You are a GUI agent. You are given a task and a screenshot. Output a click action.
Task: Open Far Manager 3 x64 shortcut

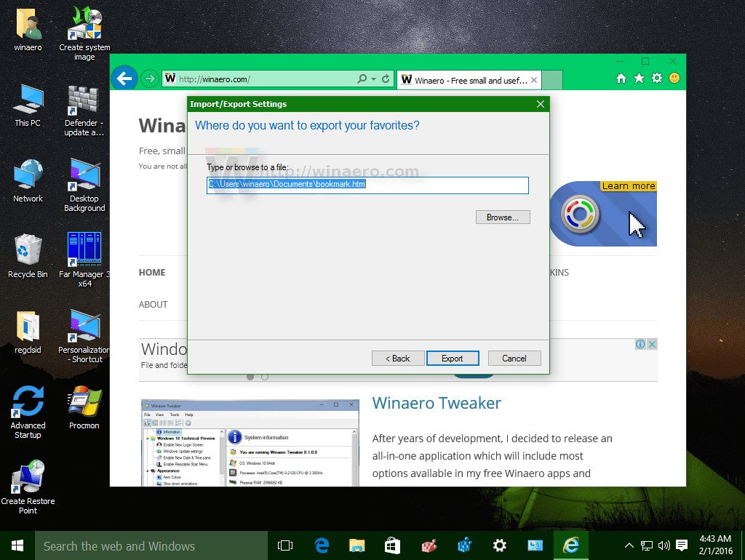(84, 260)
